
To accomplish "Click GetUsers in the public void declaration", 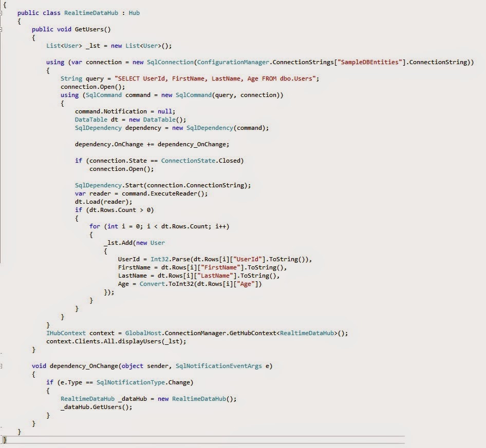I will tap(89, 29).
